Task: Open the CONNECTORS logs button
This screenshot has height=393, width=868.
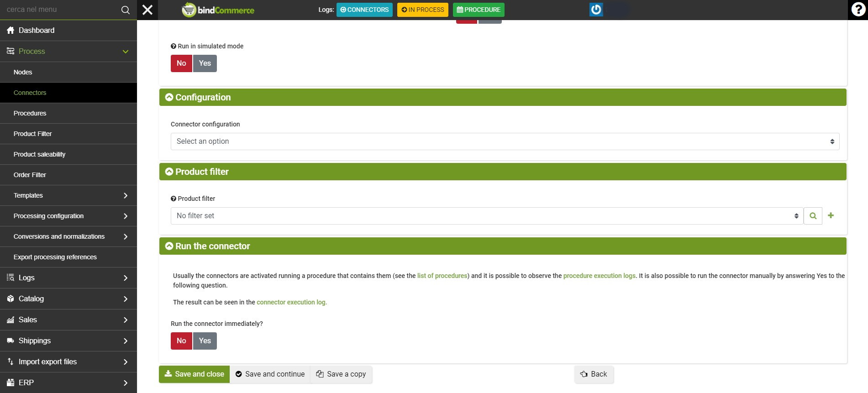Action: point(364,10)
